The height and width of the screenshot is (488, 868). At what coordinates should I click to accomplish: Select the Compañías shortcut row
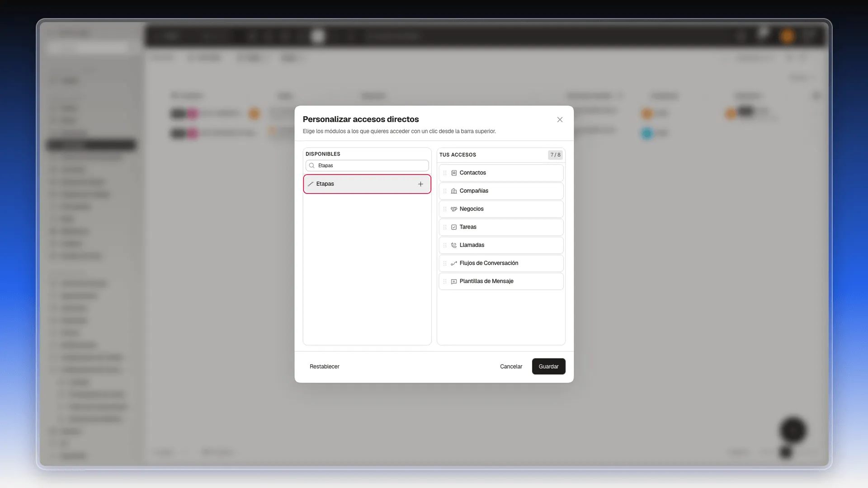(501, 191)
